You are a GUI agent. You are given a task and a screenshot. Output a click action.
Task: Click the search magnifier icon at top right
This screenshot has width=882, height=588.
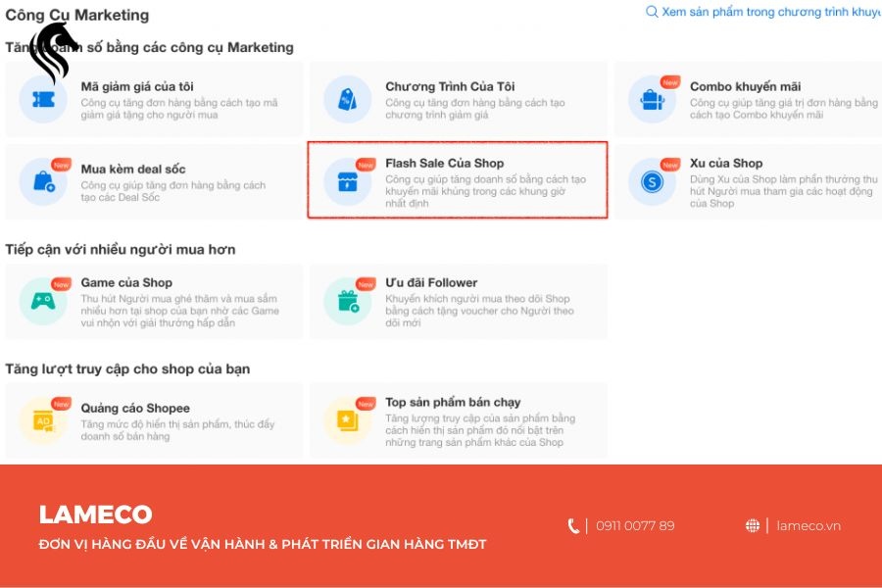tap(652, 12)
